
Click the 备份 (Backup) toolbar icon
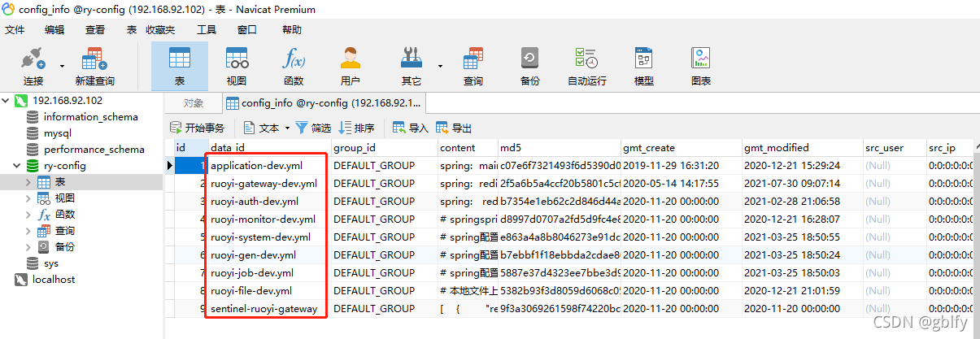click(529, 66)
